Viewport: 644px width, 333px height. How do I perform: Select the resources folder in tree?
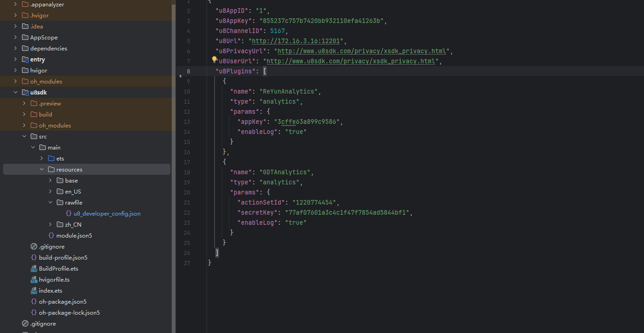tap(69, 170)
